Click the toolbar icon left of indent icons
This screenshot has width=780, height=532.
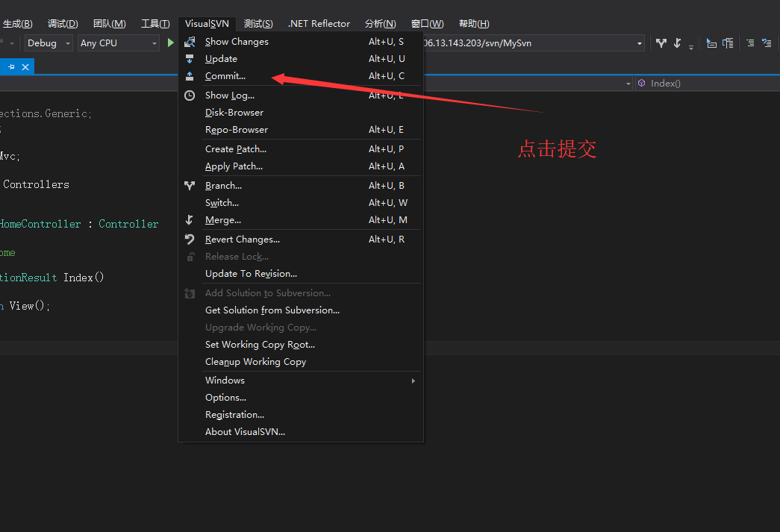[711, 43]
